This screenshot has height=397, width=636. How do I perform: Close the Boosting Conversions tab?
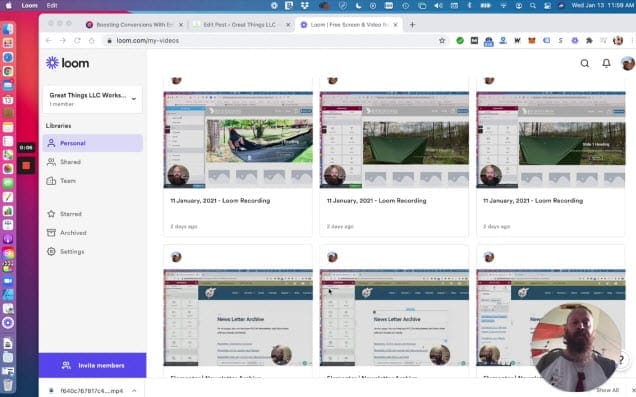[x=181, y=25]
